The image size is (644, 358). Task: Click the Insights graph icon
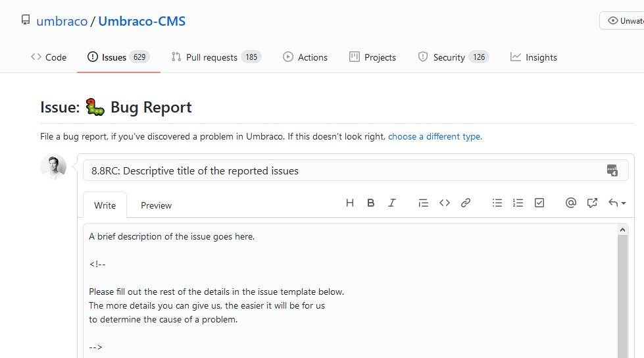[x=516, y=57]
